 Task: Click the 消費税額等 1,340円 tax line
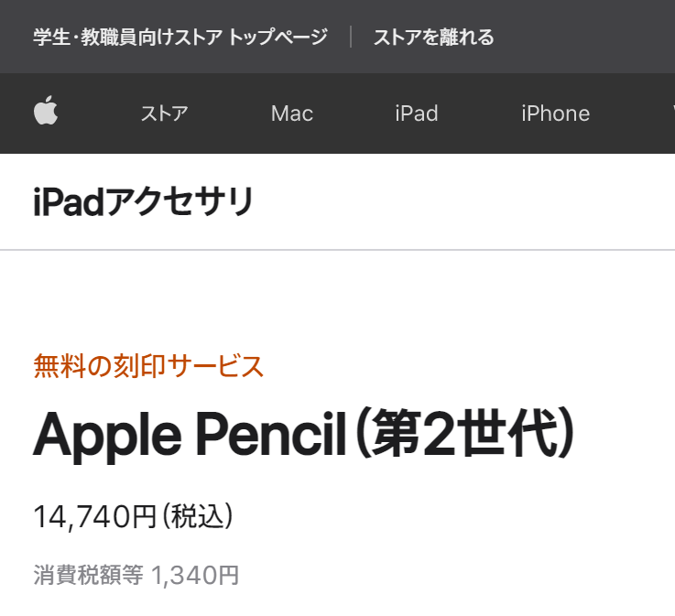point(136,575)
